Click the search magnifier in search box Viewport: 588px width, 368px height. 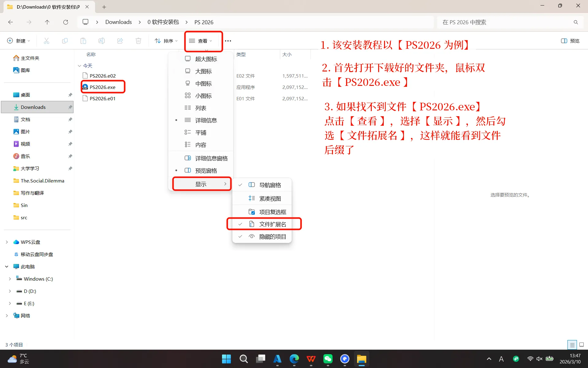(x=576, y=22)
